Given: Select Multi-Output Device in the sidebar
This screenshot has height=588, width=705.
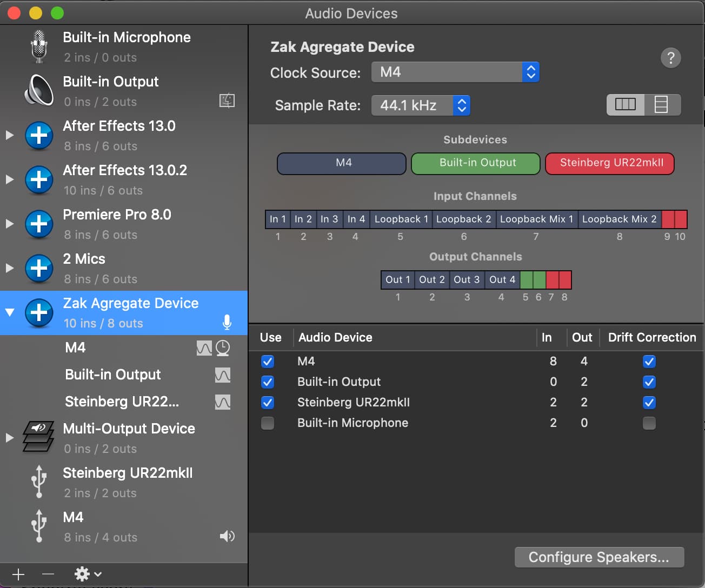Looking at the screenshot, I should pyautogui.click(x=124, y=438).
